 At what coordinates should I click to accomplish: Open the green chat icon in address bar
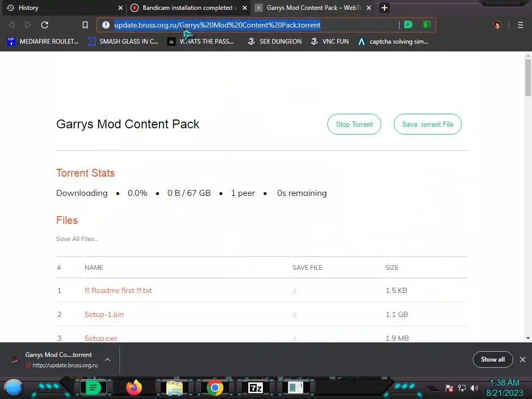tap(408, 24)
